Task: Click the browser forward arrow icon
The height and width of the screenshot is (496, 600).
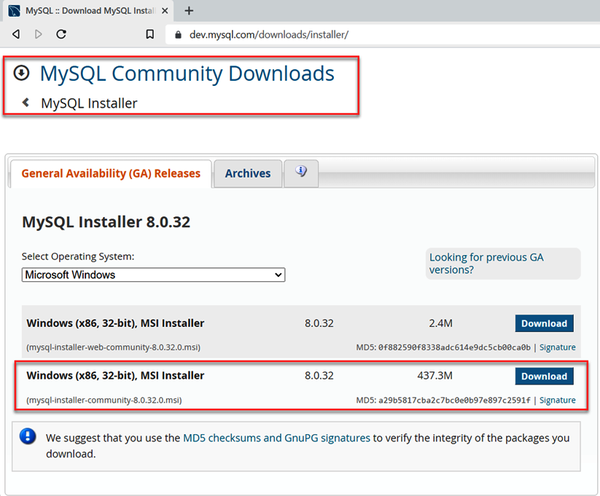Action: pos(38,34)
